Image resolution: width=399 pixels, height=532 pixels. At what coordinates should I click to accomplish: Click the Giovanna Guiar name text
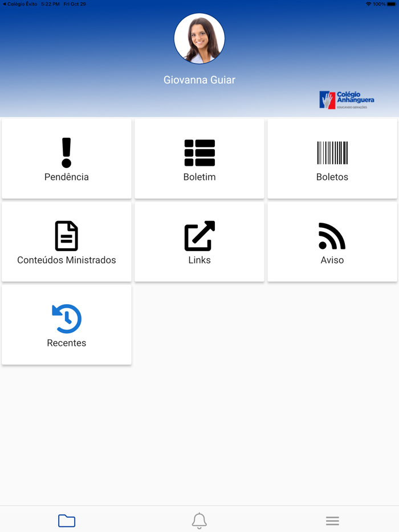click(x=199, y=80)
